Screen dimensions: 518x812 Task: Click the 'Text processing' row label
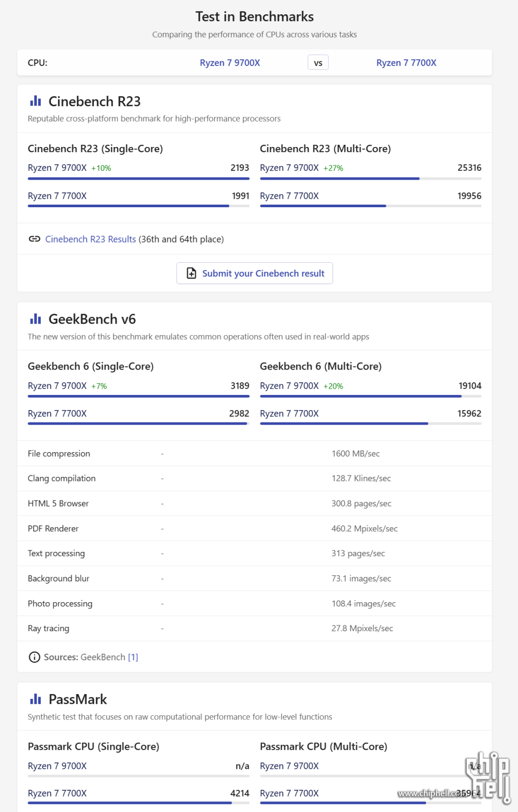pos(56,553)
